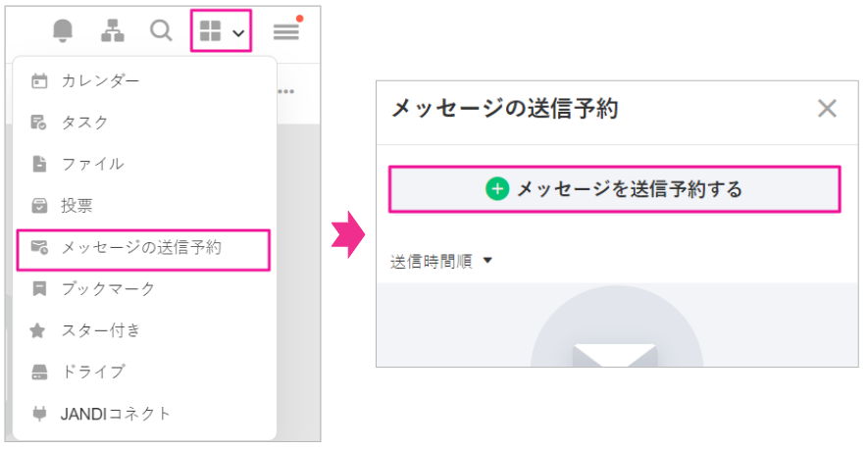
Task: Click the calendar icon beside カレンダー
Action: tap(39, 80)
